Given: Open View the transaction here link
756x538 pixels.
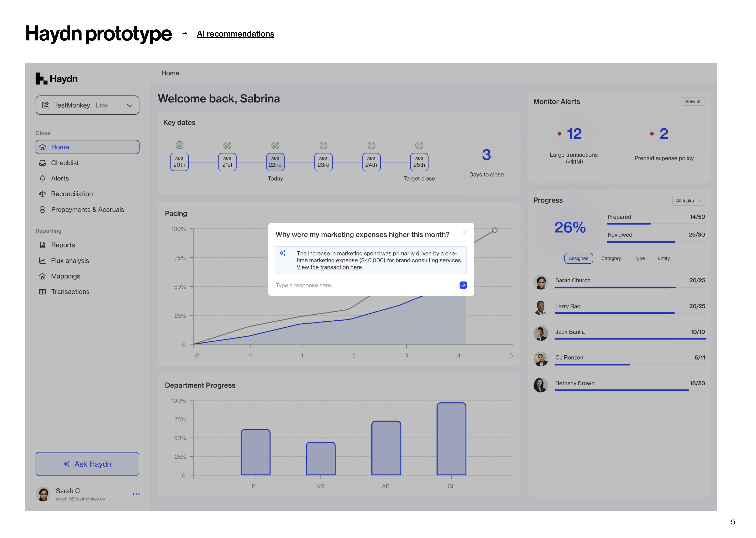Looking at the screenshot, I should click(x=329, y=267).
